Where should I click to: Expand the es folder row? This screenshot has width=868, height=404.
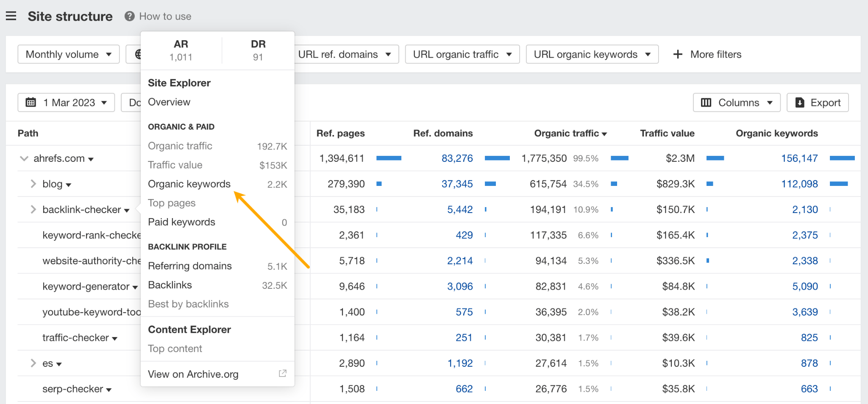pos(33,363)
